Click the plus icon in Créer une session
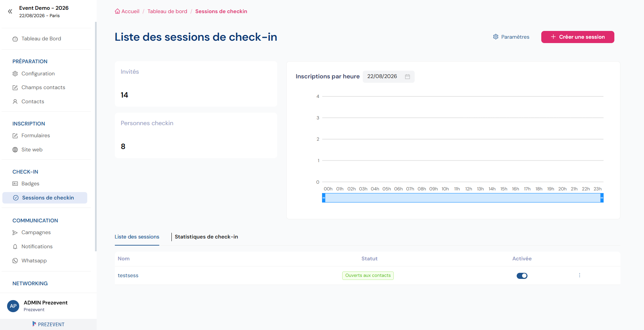This screenshot has width=644, height=330. (553, 37)
